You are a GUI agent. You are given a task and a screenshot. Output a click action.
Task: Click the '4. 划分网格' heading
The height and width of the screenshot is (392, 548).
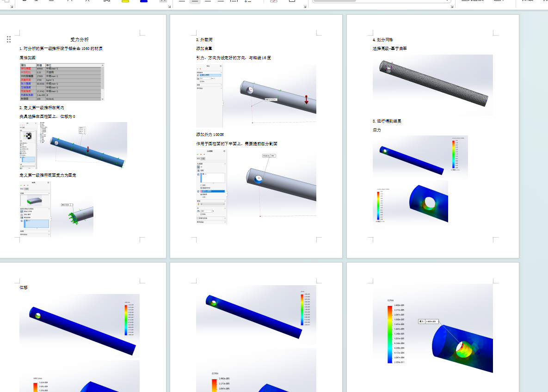tap(383, 39)
